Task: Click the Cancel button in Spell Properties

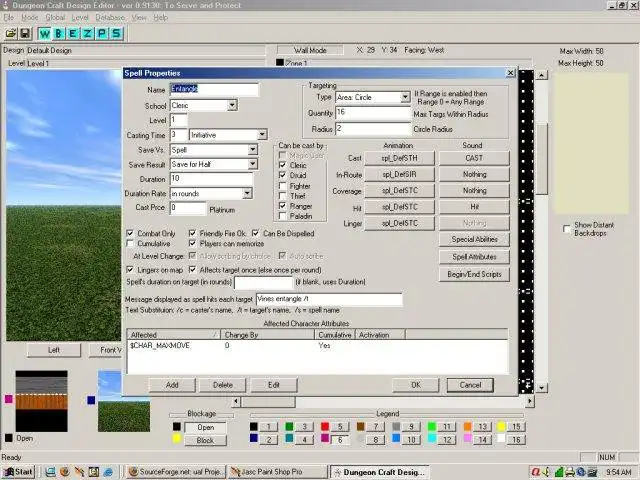Action: click(x=470, y=385)
